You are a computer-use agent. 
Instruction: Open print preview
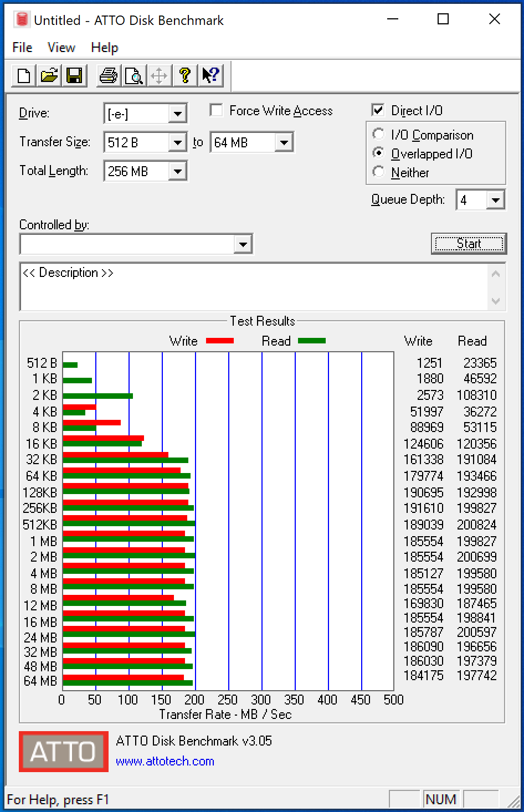tap(133, 75)
